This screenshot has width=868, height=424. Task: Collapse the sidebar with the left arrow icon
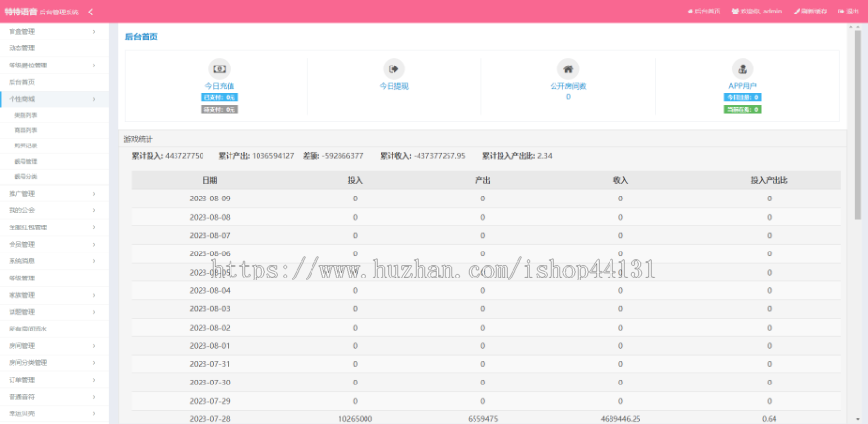point(91,12)
